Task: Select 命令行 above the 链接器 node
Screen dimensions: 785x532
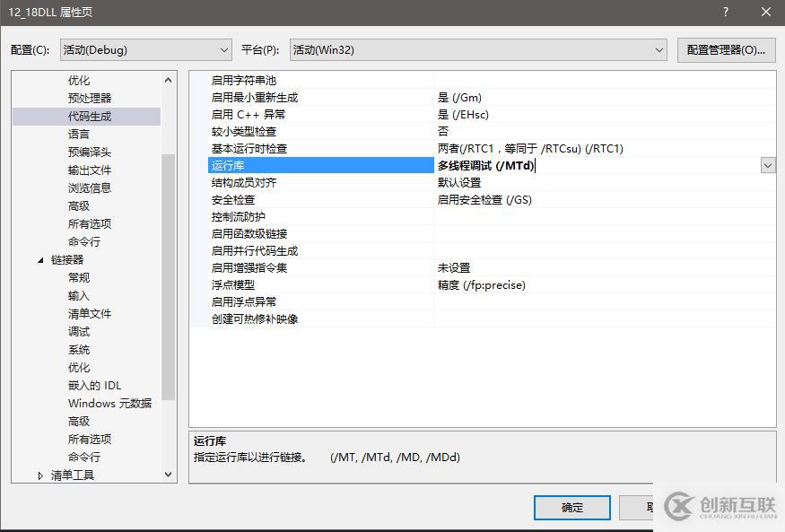Action: tap(84, 241)
